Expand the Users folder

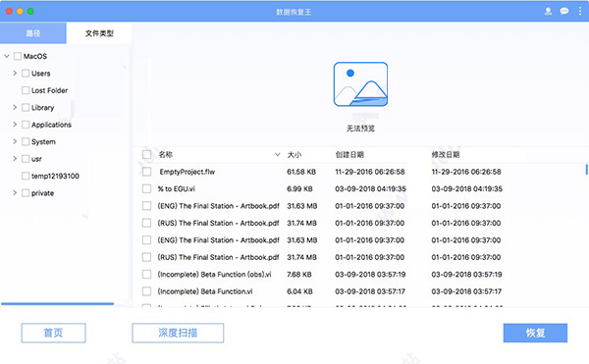(15, 74)
